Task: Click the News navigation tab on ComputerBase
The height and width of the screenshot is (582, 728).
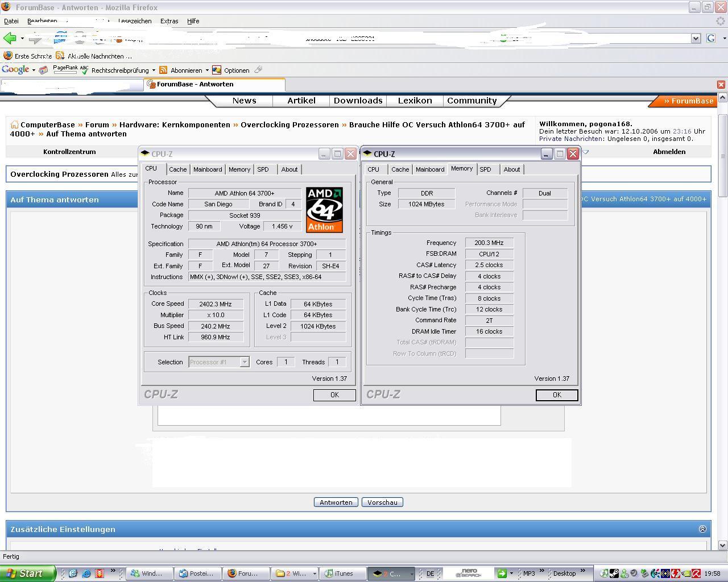Action: pos(245,101)
